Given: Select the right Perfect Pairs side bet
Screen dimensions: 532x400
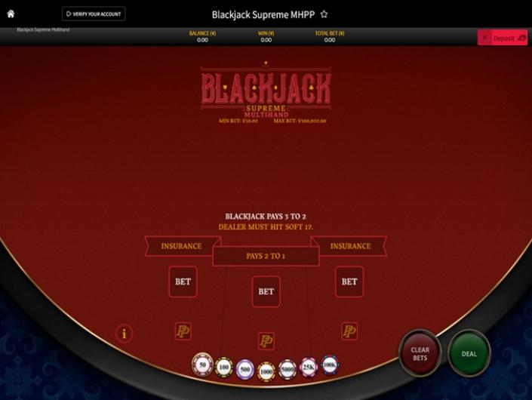Looking at the screenshot, I should [x=349, y=331].
